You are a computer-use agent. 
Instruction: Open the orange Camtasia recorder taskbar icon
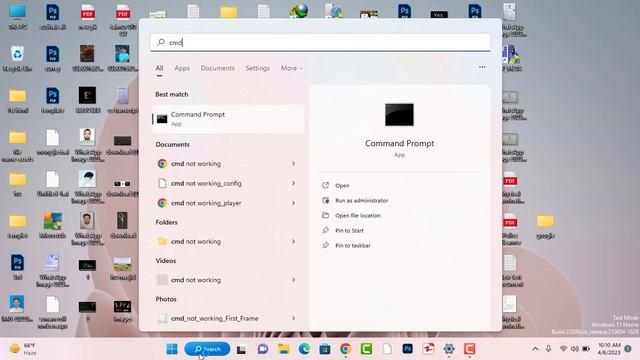[x=469, y=349]
